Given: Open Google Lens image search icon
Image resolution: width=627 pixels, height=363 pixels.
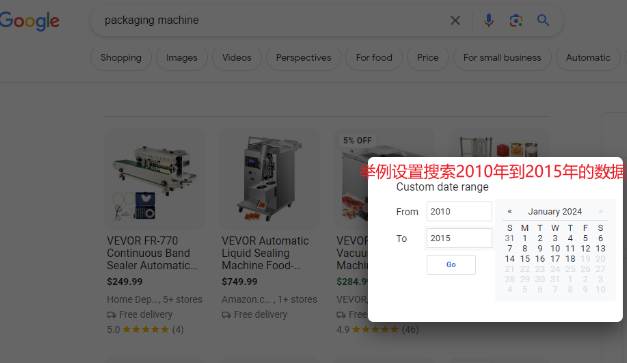Looking at the screenshot, I should tap(516, 20).
